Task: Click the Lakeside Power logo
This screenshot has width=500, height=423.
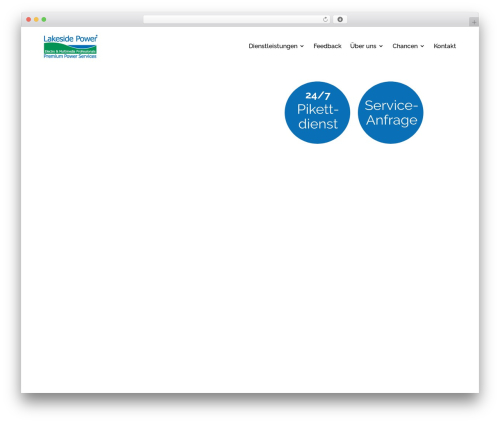Action: click(x=70, y=47)
